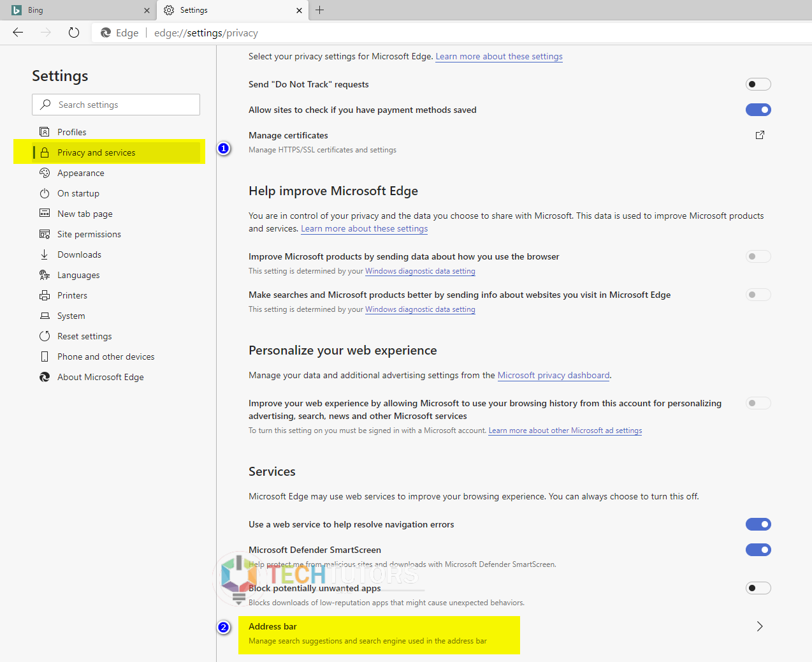812x662 pixels.
Task: Toggle web service navigation errors switch
Action: 758,524
